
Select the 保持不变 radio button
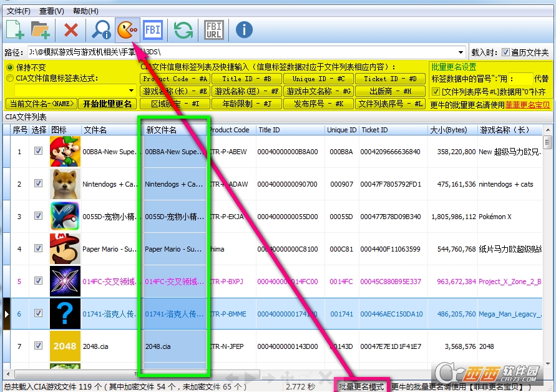pyautogui.click(x=10, y=67)
